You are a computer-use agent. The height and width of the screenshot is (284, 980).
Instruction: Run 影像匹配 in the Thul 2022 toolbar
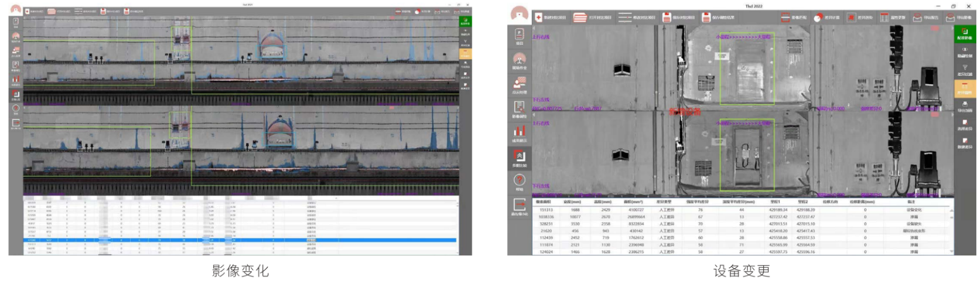[x=793, y=18]
